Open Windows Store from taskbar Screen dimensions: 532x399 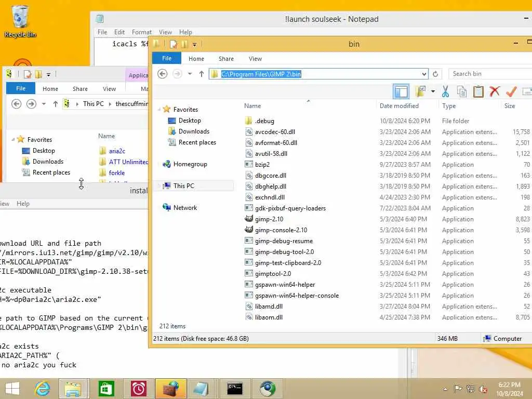[106, 389]
